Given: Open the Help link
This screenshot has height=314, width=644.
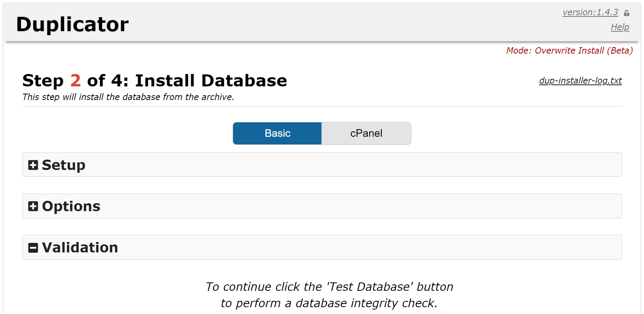Looking at the screenshot, I should tap(620, 27).
